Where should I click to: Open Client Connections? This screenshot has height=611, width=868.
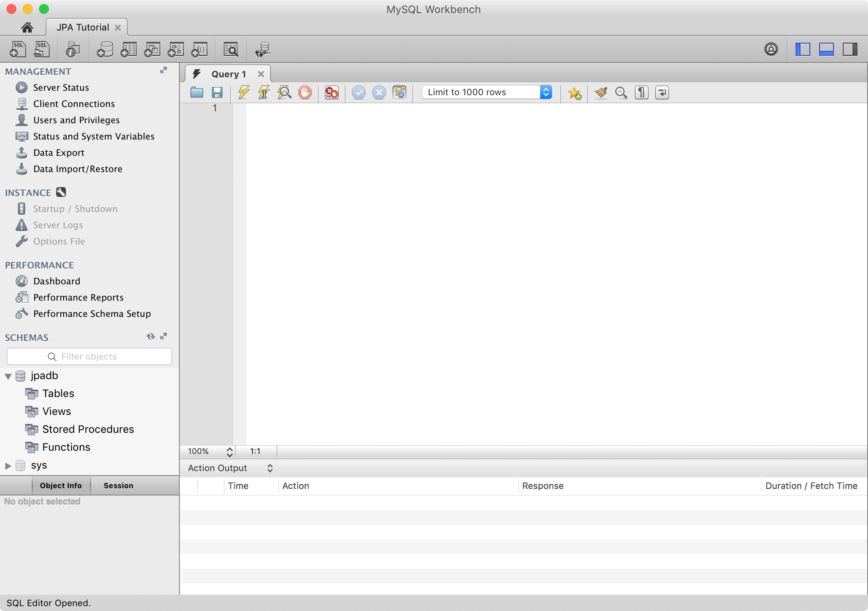(74, 104)
